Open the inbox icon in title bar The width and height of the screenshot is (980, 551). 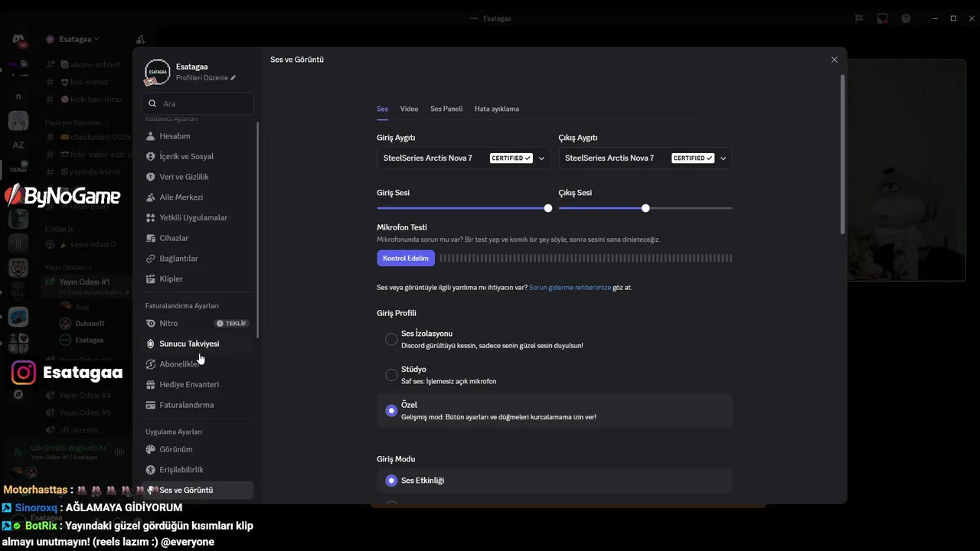click(x=883, y=18)
